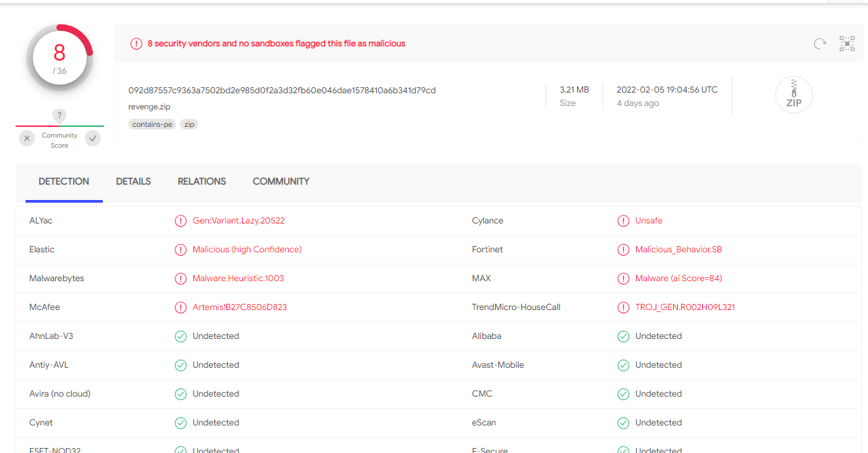
Task: Click the reanalyze file refresh icon
Action: tap(820, 44)
